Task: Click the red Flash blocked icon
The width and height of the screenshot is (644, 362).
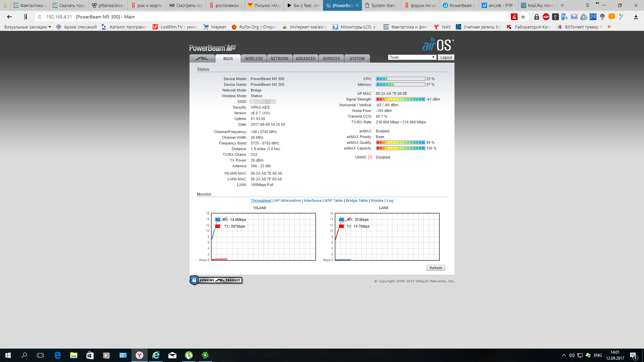Action: 514,17
